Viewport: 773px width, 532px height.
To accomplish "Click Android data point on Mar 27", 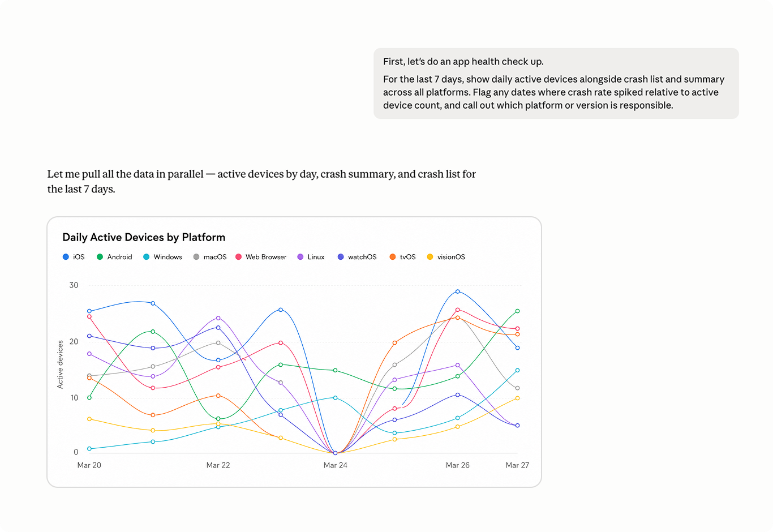I will [517, 311].
